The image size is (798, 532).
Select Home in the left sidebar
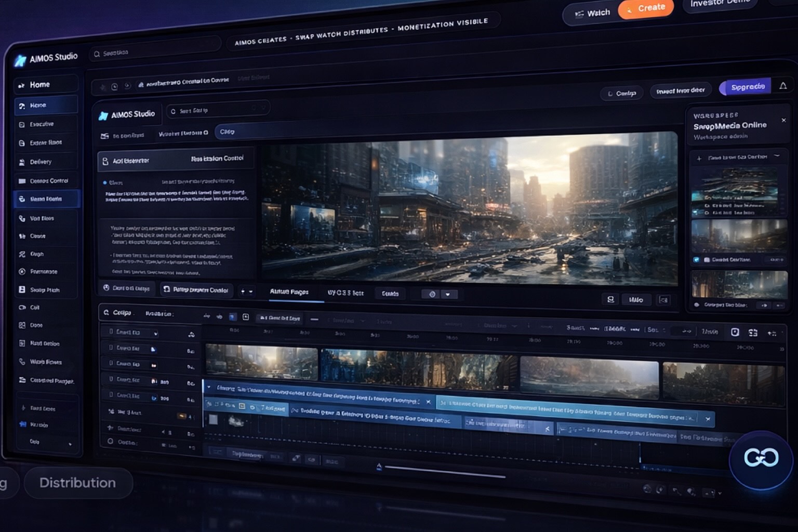40,85
